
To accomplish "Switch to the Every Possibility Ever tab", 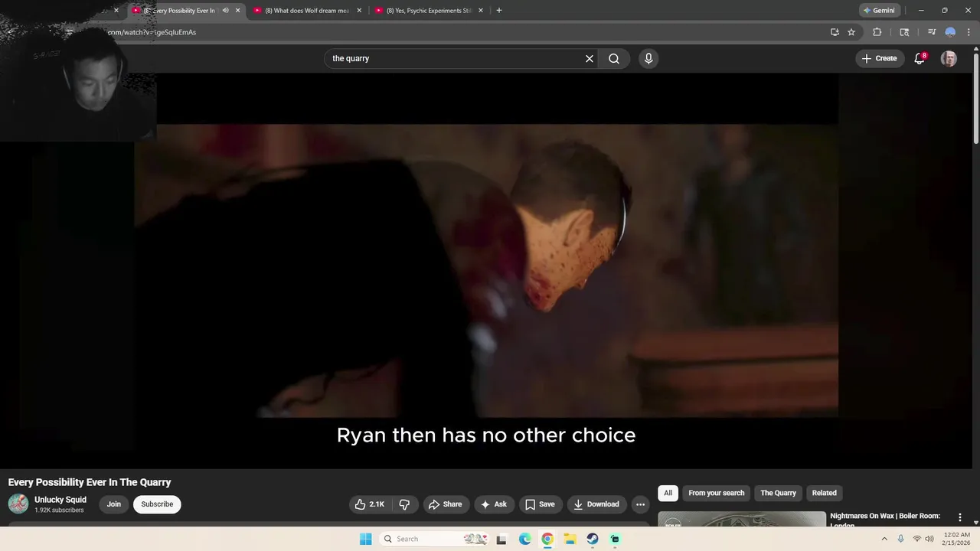I will tap(184, 11).
